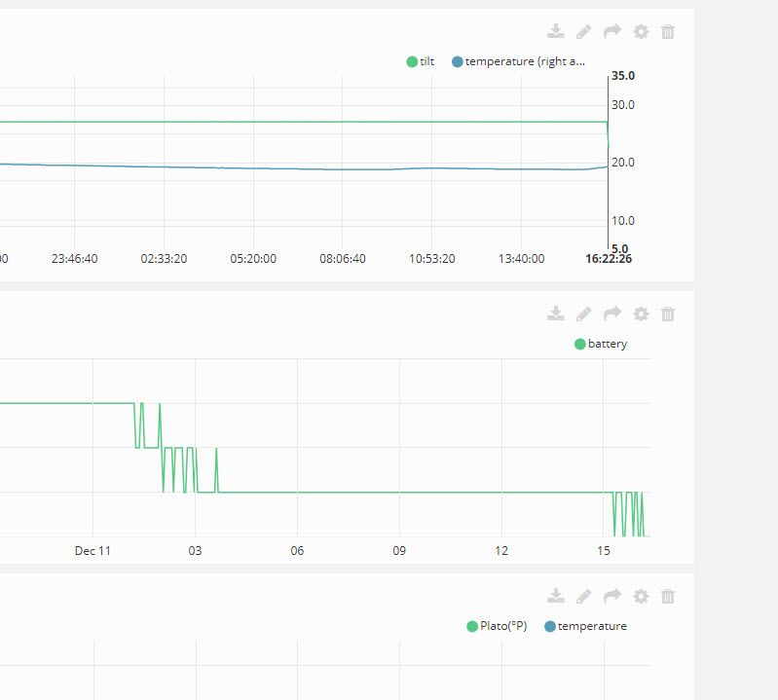The height and width of the screenshot is (700, 778).
Task: Share the Plato chart
Action: coord(611,596)
